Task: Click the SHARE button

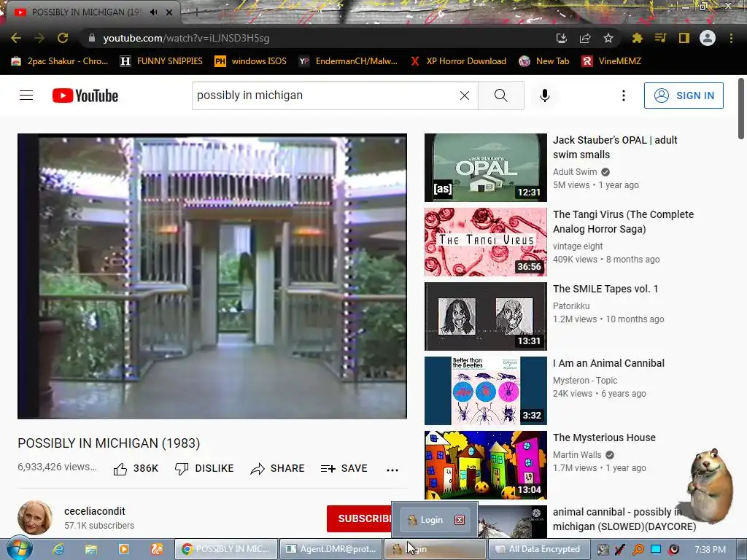Action: pos(277,469)
